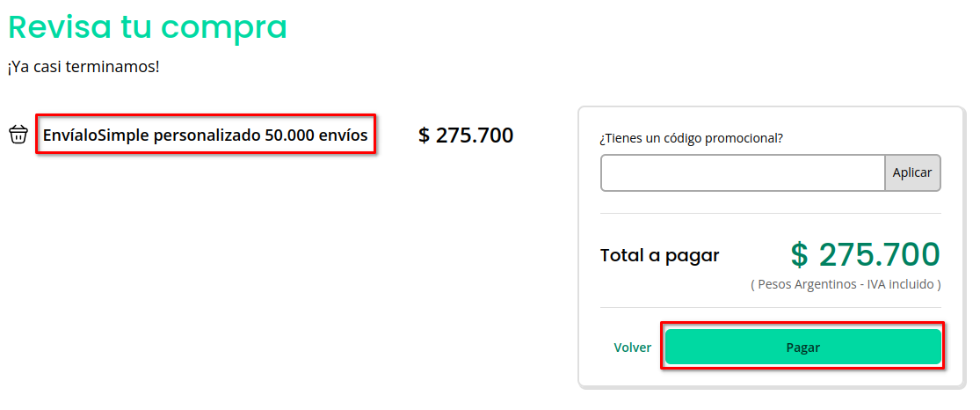Click the promotional code input field
980x410 pixels.
[x=743, y=173]
